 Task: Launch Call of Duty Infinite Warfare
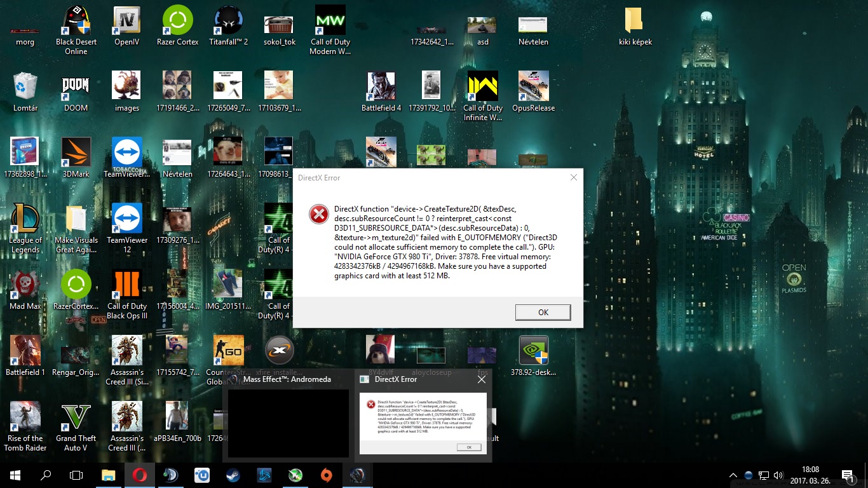point(483,97)
